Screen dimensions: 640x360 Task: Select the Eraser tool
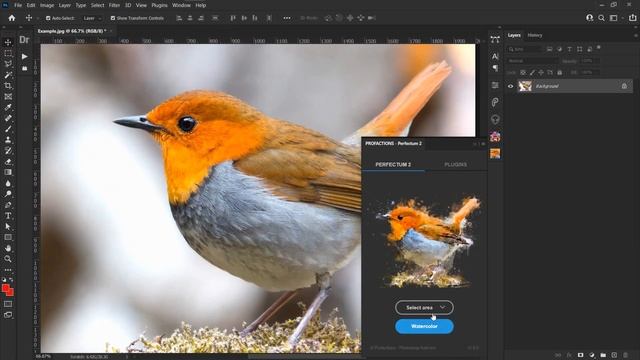click(x=8, y=162)
